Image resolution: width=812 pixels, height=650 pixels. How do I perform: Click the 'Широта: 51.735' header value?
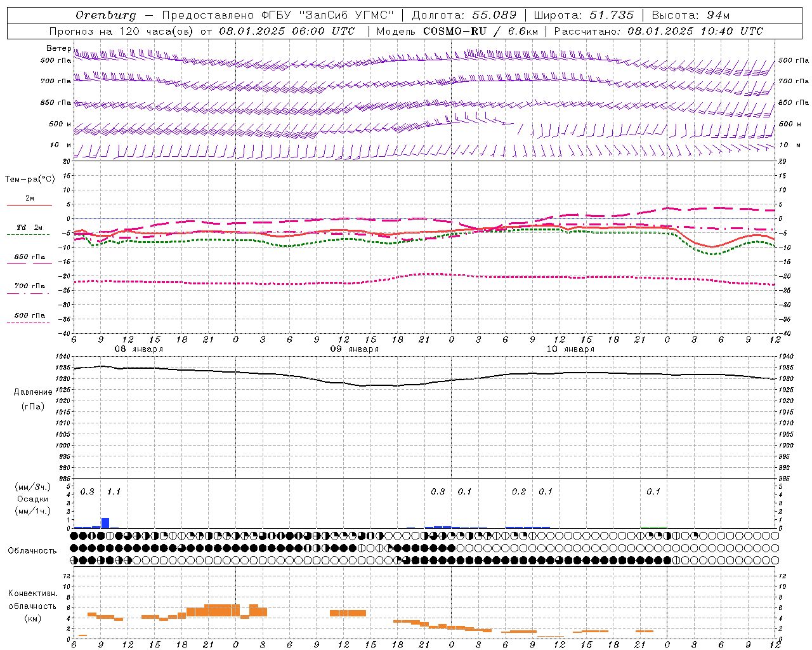coord(584,15)
